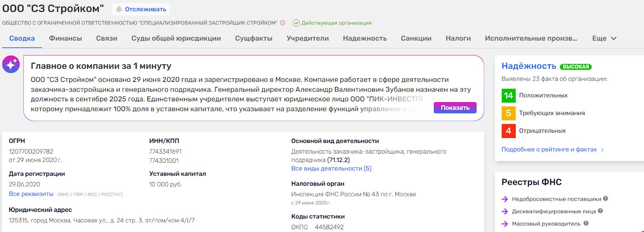Switch to the Финансы tab
The width and height of the screenshot is (644, 232).
coord(65,39)
